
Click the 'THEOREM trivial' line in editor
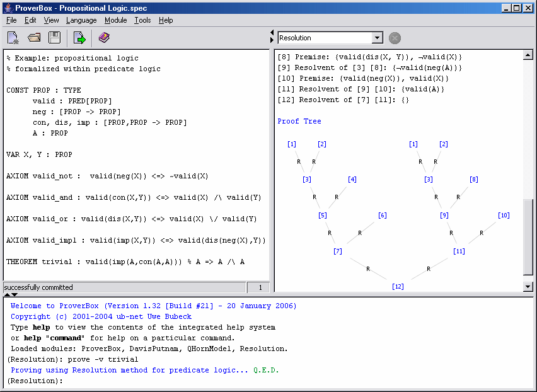(x=125, y=262)
